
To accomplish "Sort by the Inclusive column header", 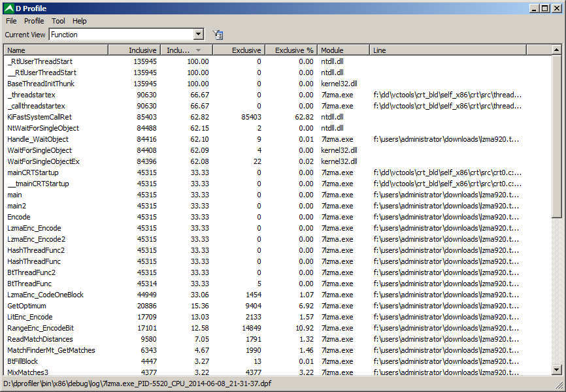I will pyautogui.click(x=134, y=50).
